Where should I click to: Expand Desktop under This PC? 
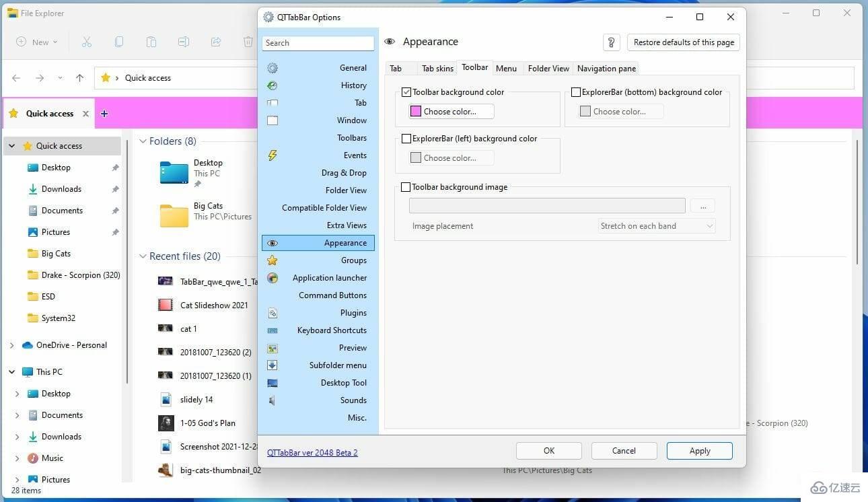point(17,394)
